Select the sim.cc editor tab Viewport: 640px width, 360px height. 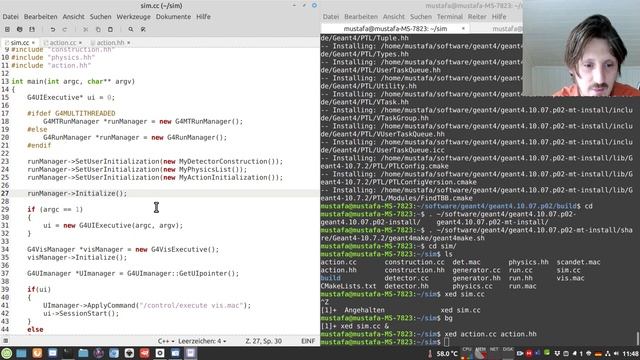coord(20,42)
